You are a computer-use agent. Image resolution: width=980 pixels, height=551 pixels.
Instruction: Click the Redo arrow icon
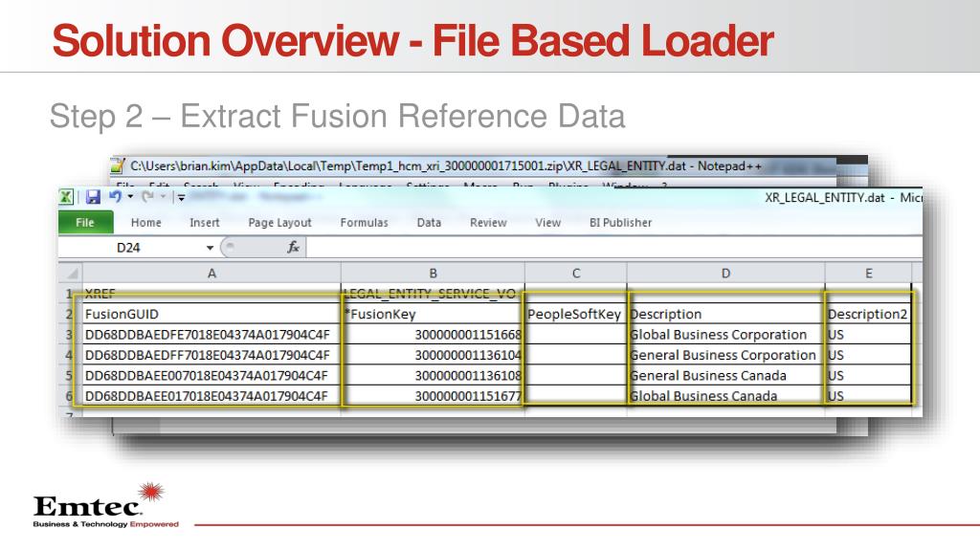click(147, 197)
